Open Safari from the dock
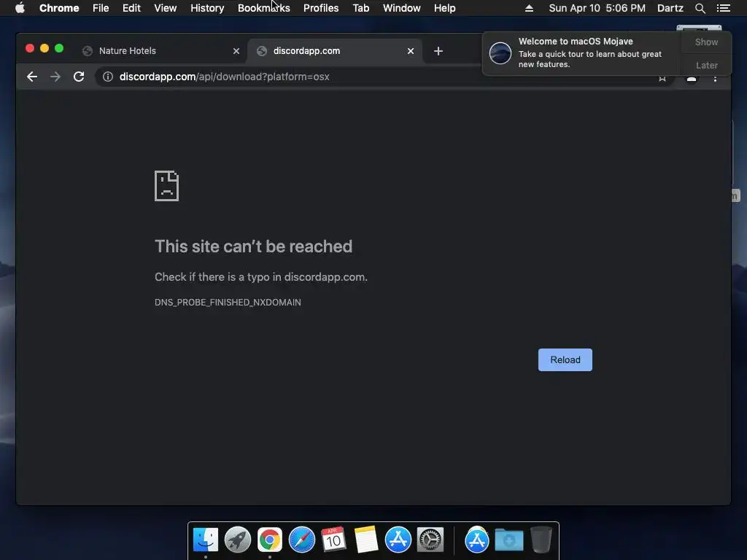 point(302,540)
